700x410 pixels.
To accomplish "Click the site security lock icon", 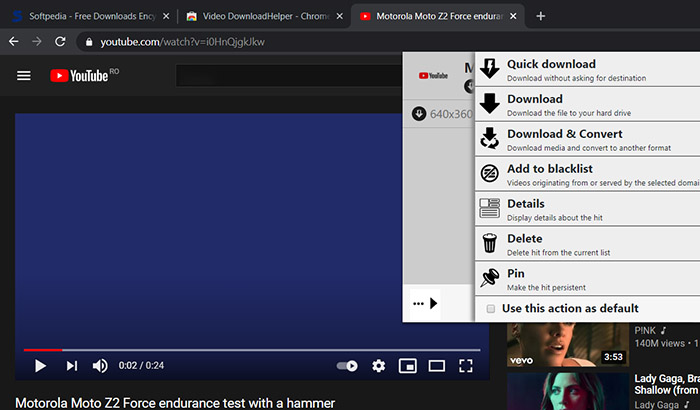I will coord(89,42).
